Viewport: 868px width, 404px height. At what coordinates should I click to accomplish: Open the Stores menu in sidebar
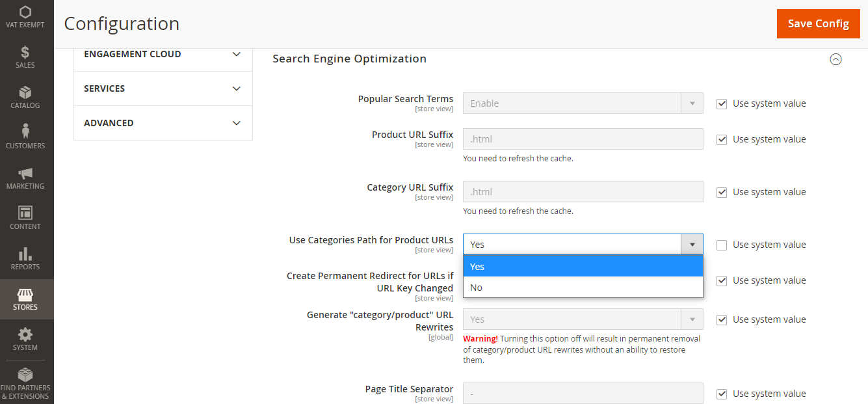(25, 299)
